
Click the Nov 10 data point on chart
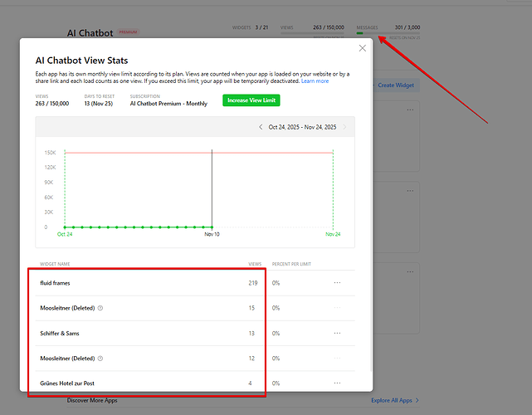click(212, 227)
